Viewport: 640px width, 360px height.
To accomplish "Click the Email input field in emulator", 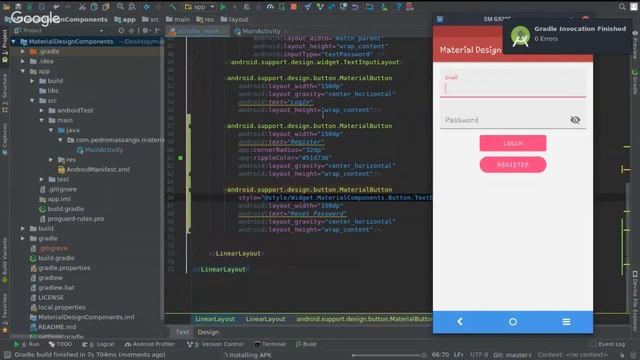I will point(513,84).
